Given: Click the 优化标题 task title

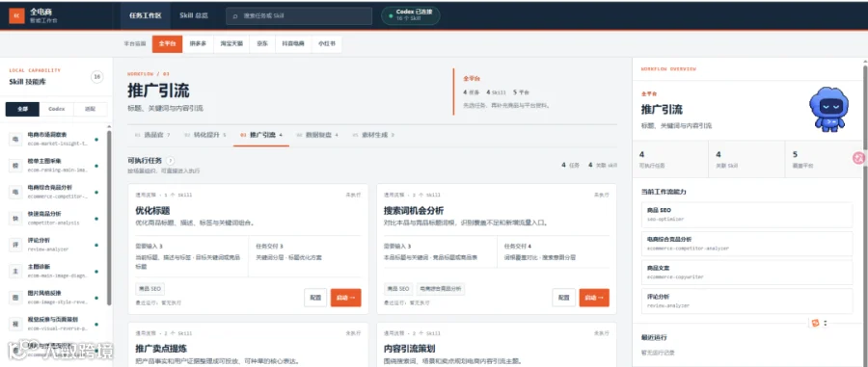Looking at the screenshot, I should tap(152, 211).
